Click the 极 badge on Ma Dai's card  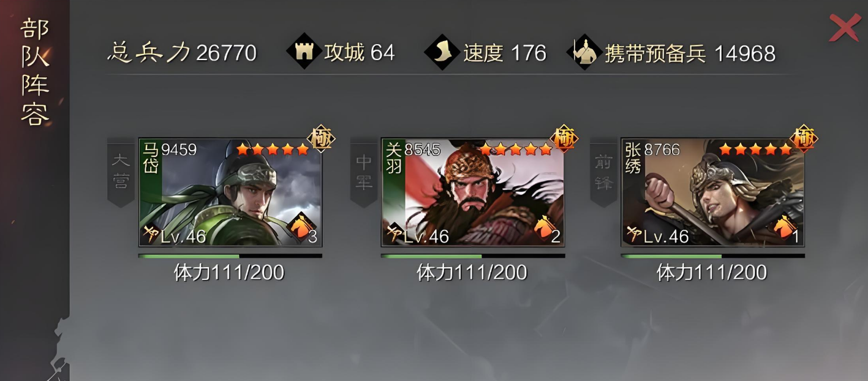tap(322, 138)
